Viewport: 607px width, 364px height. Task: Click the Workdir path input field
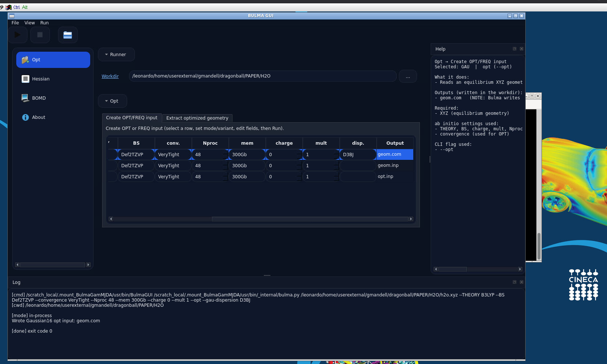(262, 76)
